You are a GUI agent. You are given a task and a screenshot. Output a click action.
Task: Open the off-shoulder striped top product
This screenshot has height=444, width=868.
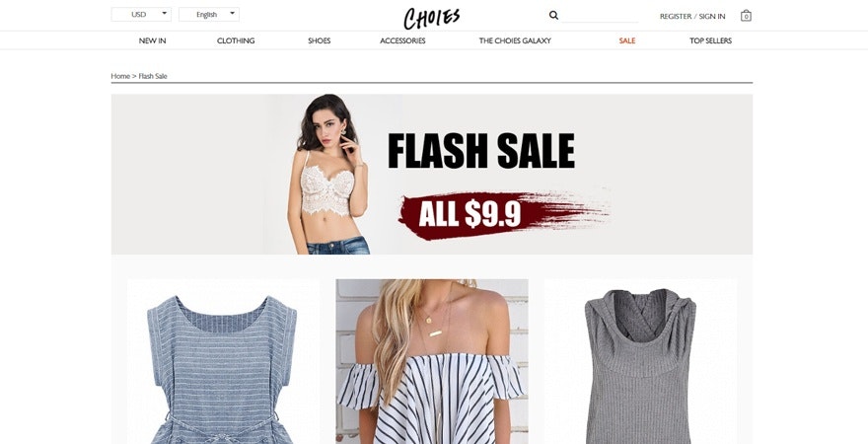pos(432,361)
